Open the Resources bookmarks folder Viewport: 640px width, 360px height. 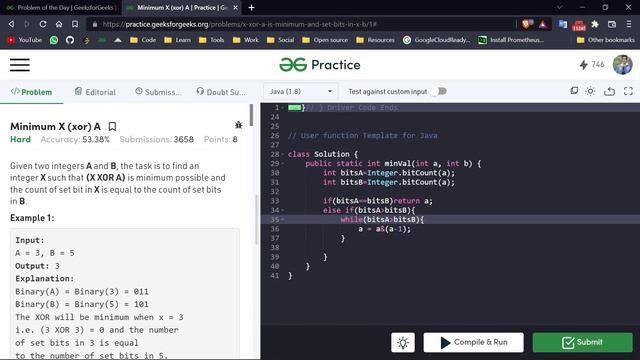tap(376, 40)
